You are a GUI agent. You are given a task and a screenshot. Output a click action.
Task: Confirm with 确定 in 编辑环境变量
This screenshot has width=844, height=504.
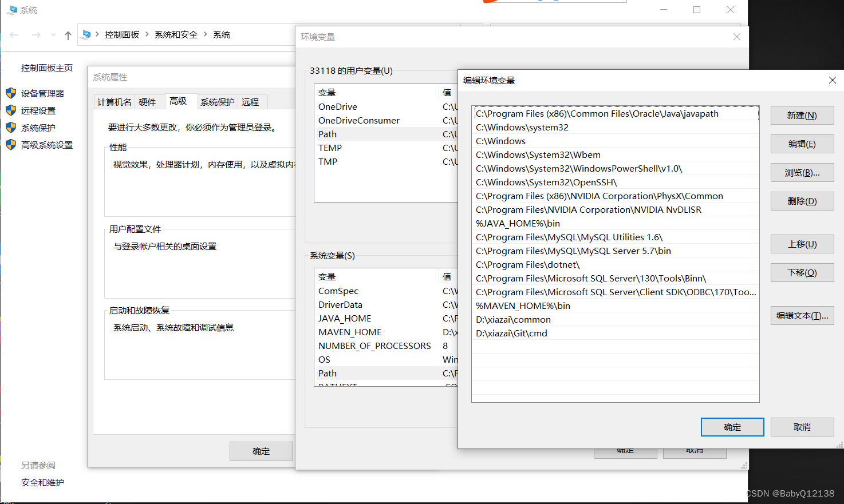732,427
